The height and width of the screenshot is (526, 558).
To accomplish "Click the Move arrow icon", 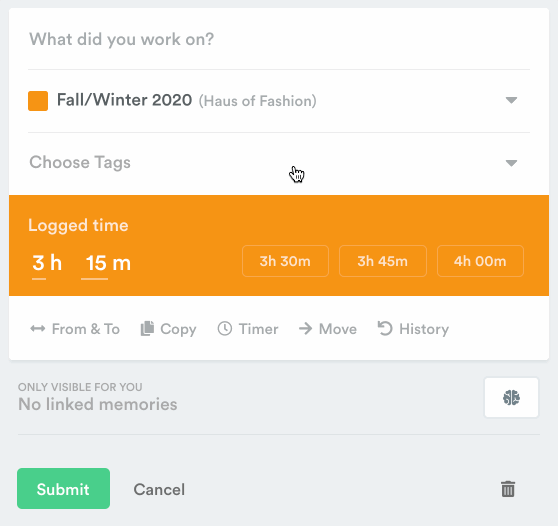I will point(306,328).
